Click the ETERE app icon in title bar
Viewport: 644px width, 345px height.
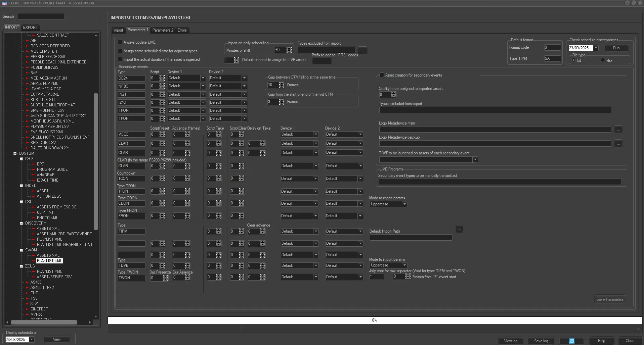pos(4,3)
